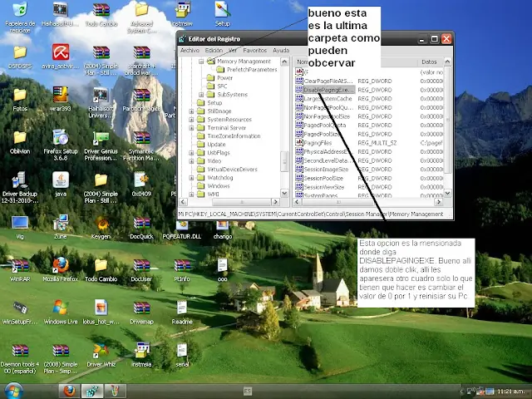
Task: Open the Ver menu
Action: point(233,50)
